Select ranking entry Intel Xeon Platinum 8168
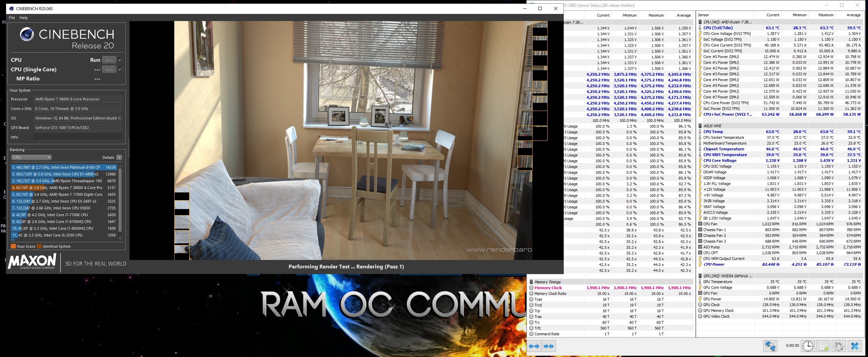868x357 pixels. tap(64, 167)
